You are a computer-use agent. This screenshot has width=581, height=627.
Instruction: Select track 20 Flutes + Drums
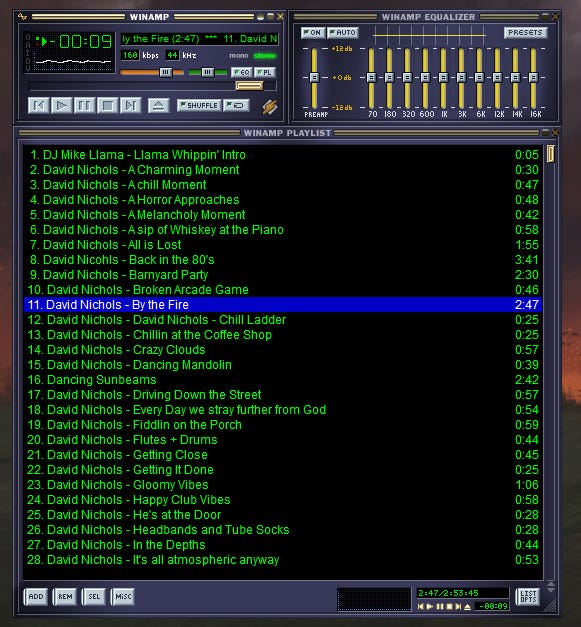click(283, 440)
